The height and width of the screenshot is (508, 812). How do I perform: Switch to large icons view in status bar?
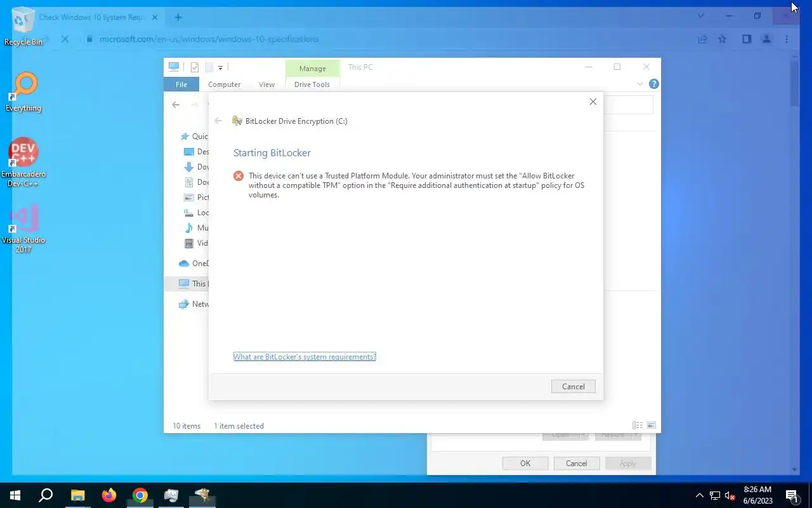click(651, 425)
